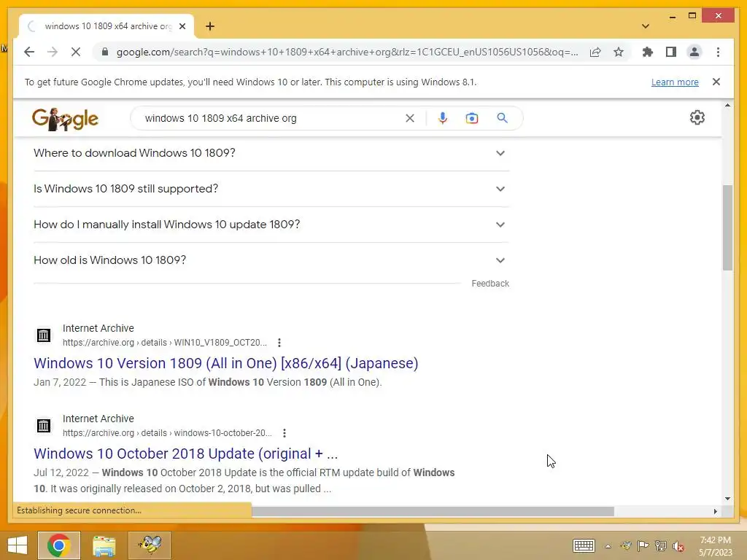Click the horizontal scrollbar thumb
Screen dimensions: 747x560
(433, 511)
